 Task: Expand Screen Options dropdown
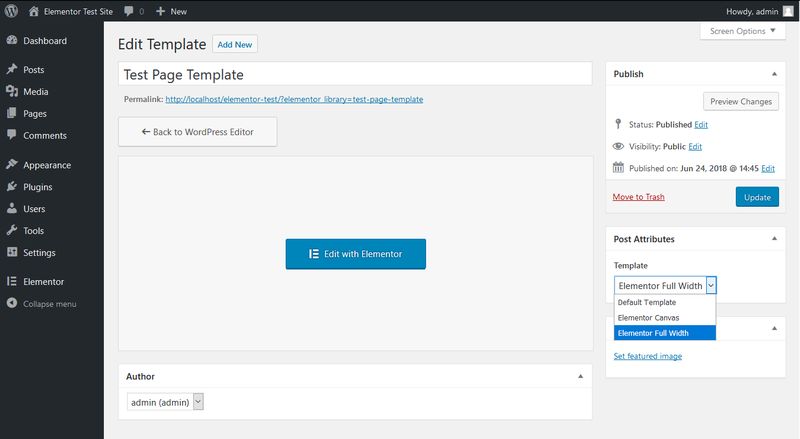[743, 31]
